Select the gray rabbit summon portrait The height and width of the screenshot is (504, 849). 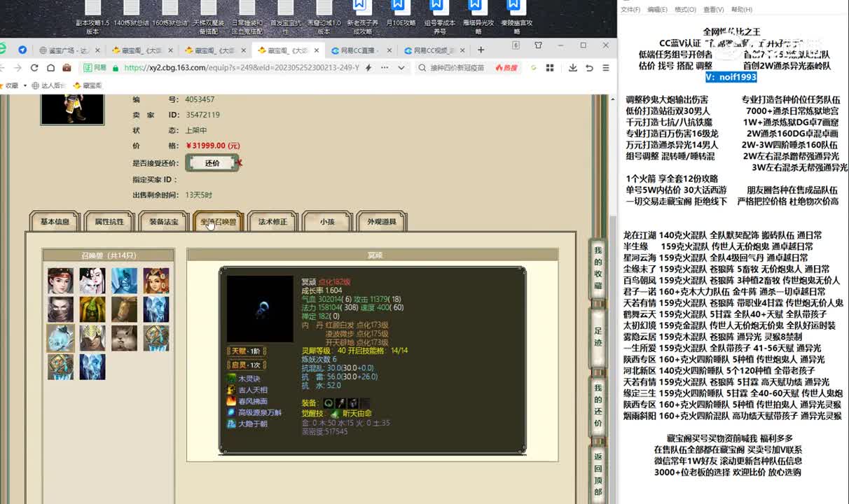(x=124, y=338)
